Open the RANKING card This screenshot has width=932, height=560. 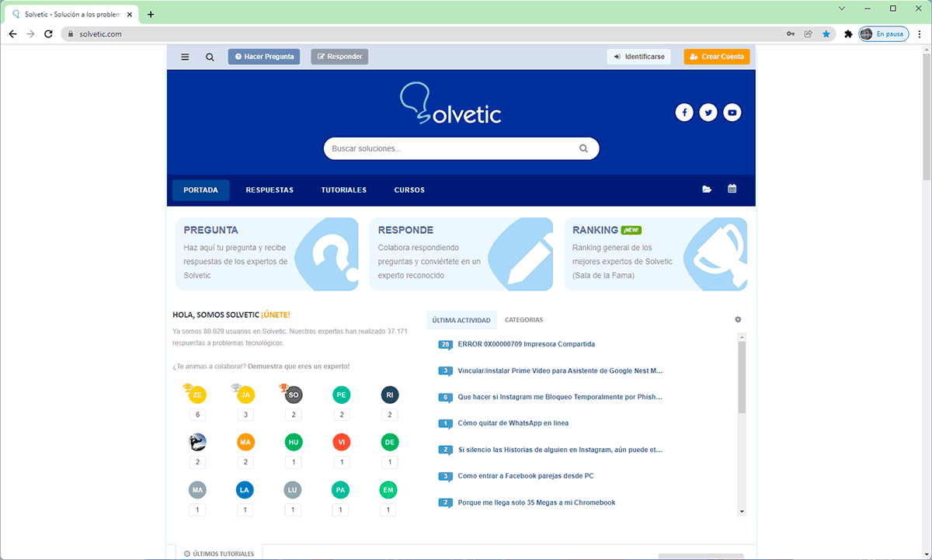coord(656,254)
